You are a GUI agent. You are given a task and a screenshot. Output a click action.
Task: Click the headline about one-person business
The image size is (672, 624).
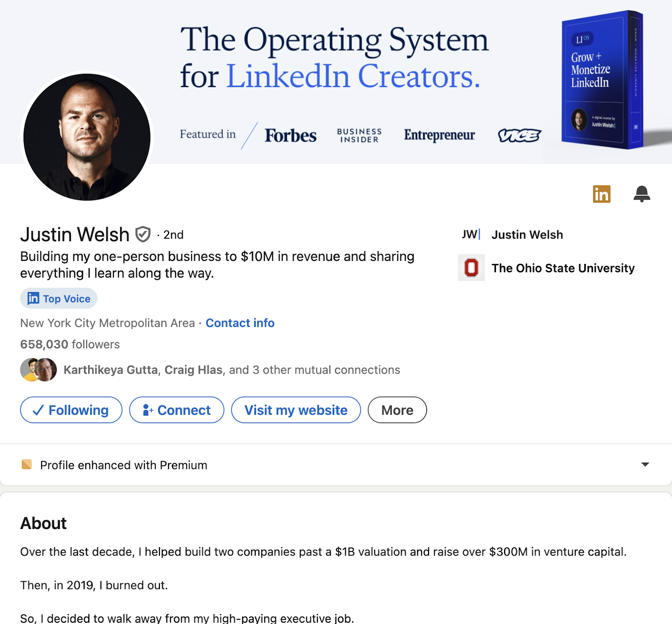pyautogui.click(x=217, y=265)
